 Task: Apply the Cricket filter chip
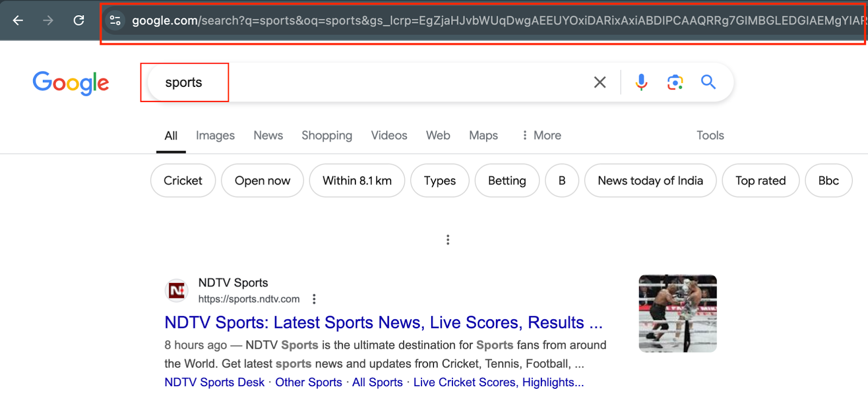[183, 181]
